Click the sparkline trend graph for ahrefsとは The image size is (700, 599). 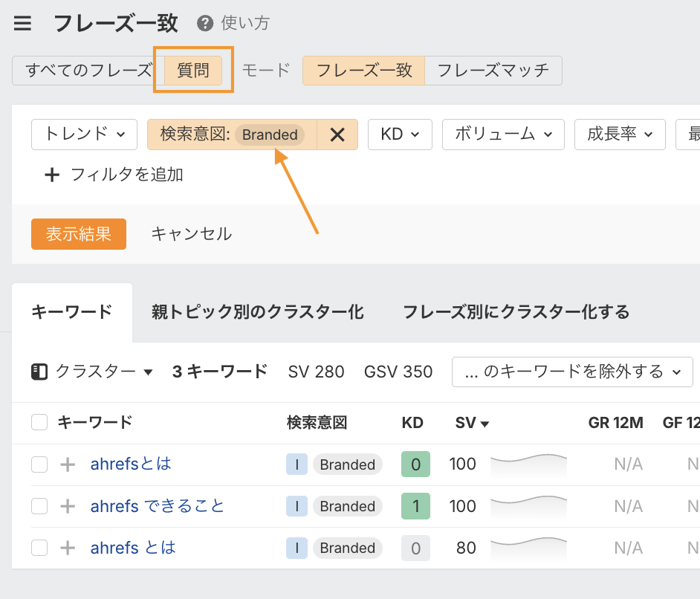point(528,464)
